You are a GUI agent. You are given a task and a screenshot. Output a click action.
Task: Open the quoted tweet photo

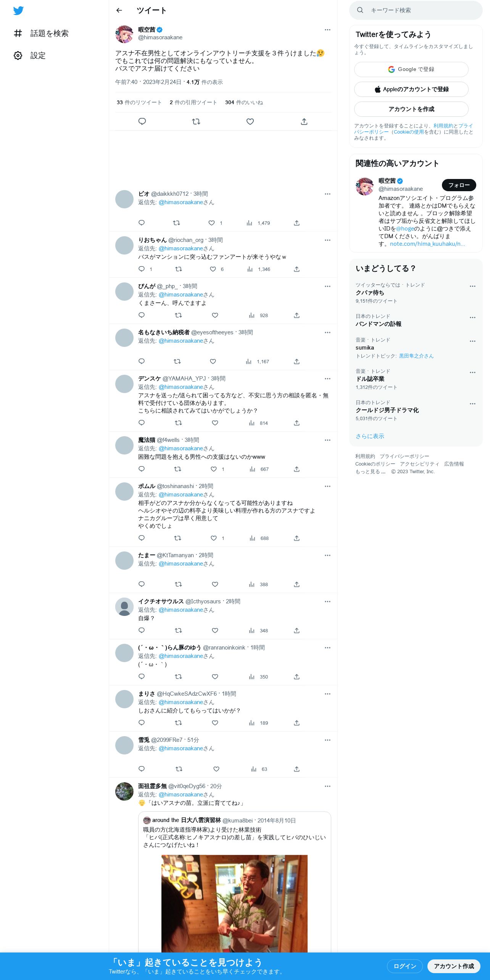coord(234,903)
